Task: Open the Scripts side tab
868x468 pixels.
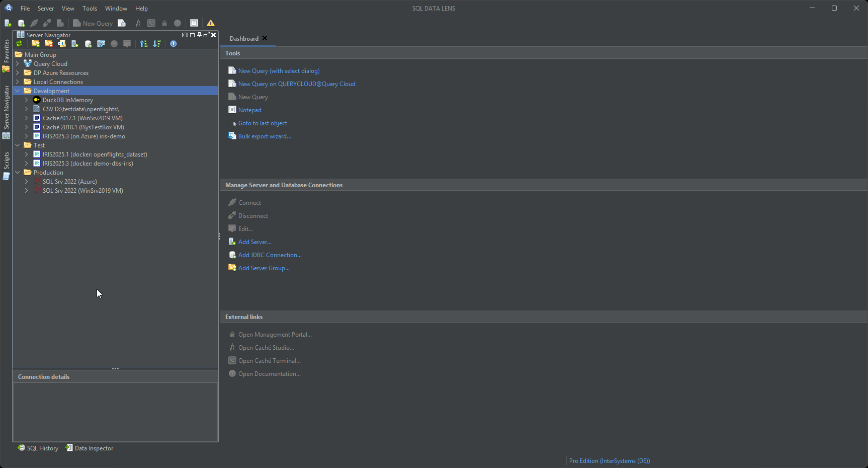Action: [x=6, y=166]
